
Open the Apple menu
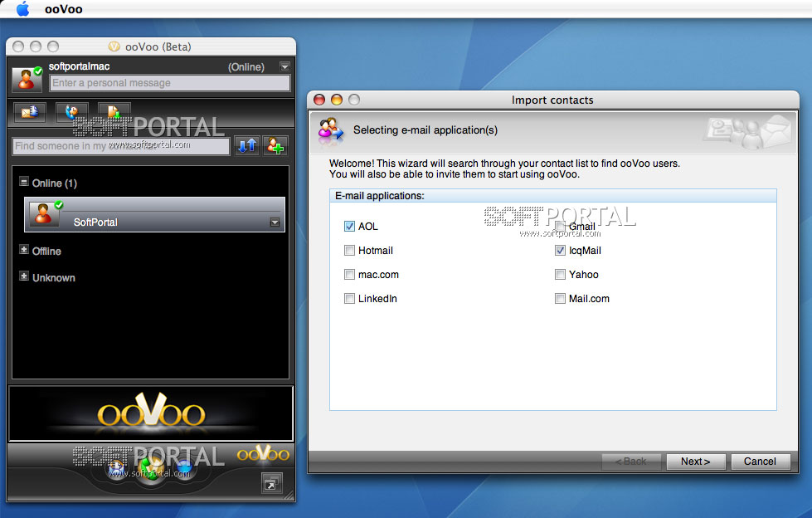pos(22,9)
